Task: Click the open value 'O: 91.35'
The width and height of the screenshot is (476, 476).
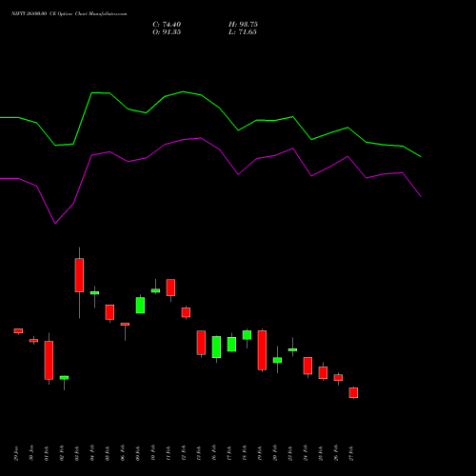Action: (x=167, y=32)
